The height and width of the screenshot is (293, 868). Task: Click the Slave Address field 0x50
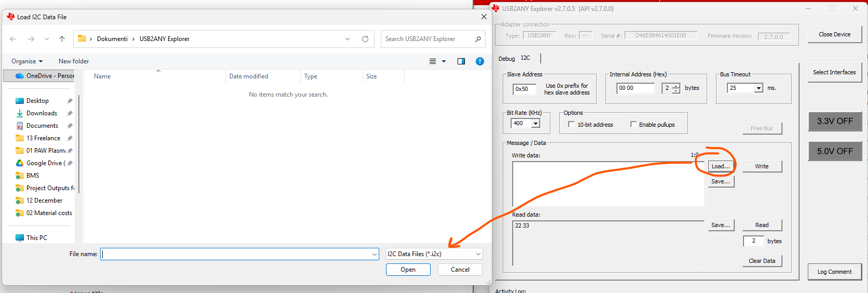(x=525, y=89)
